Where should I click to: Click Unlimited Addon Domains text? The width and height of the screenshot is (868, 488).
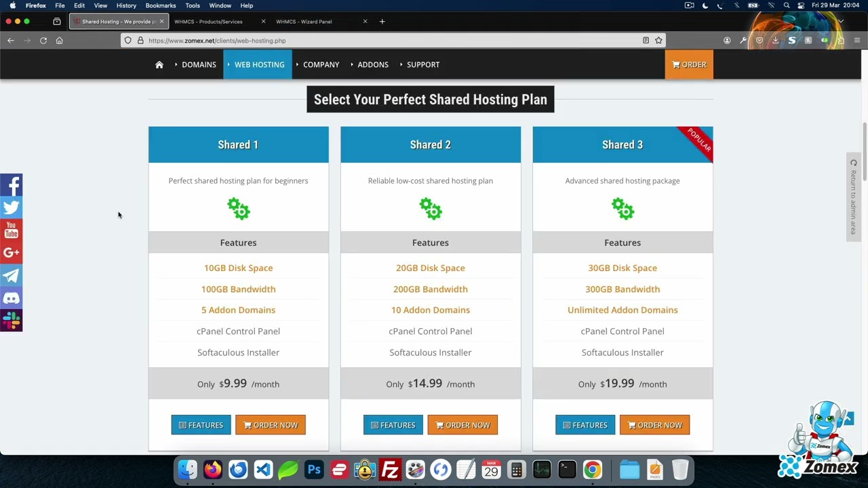click(x=623, y=310)
